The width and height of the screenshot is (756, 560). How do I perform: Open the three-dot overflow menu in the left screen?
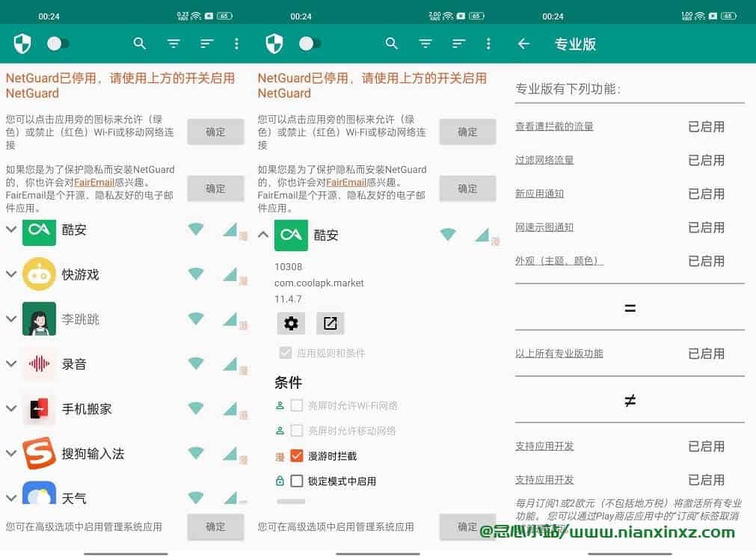click(x=236, y=44)
